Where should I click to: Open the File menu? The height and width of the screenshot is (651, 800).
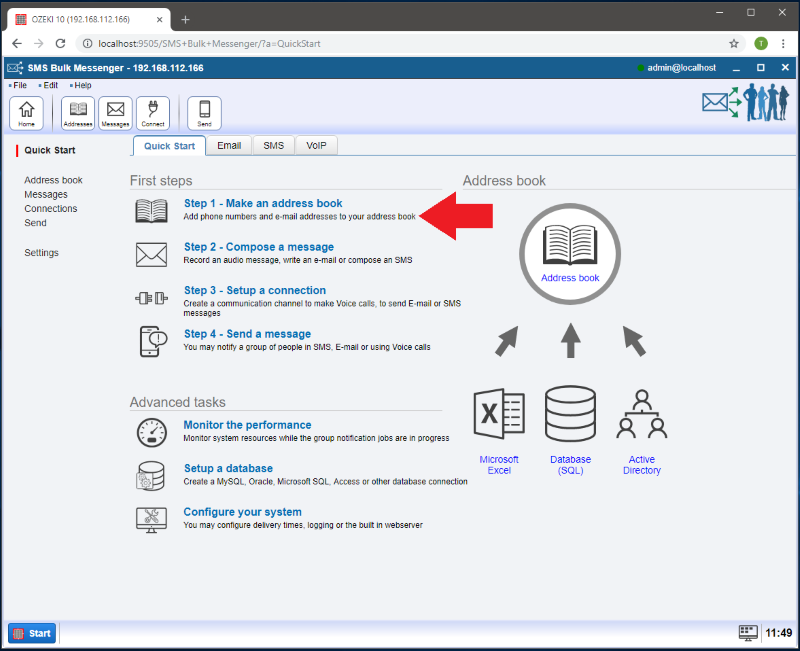point(20,86)
